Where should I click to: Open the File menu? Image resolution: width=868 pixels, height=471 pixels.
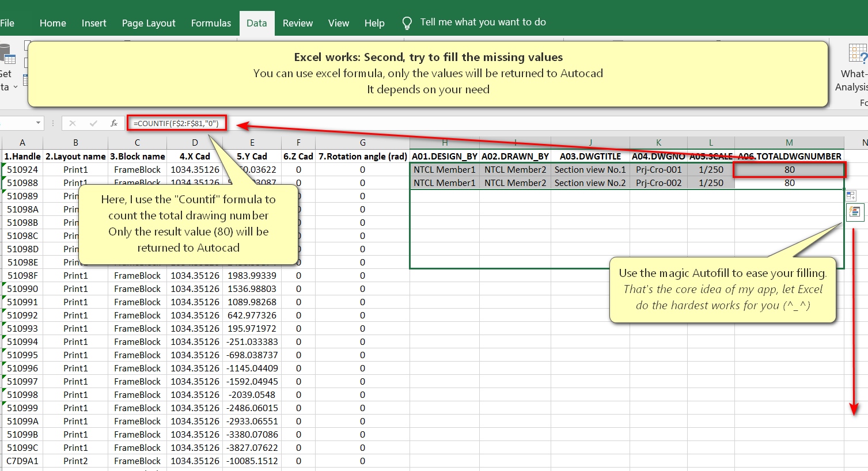point(7,23)
